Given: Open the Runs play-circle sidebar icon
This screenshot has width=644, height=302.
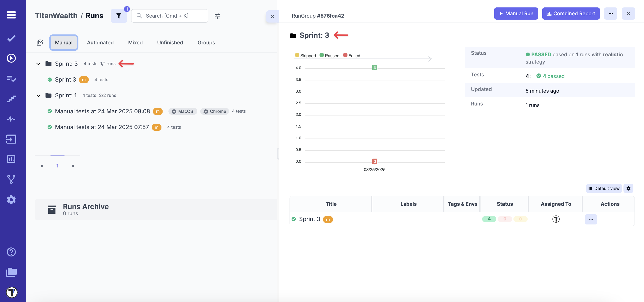Looking at the screenshot, I should click(x=11, y=58).
